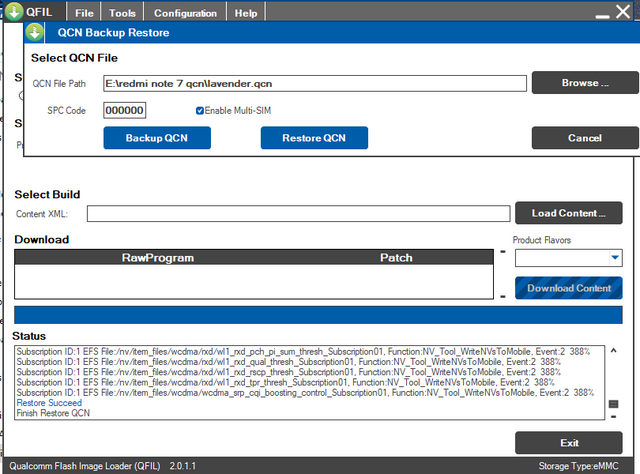Click the QFIL green download logo icon

click(14, 11)
